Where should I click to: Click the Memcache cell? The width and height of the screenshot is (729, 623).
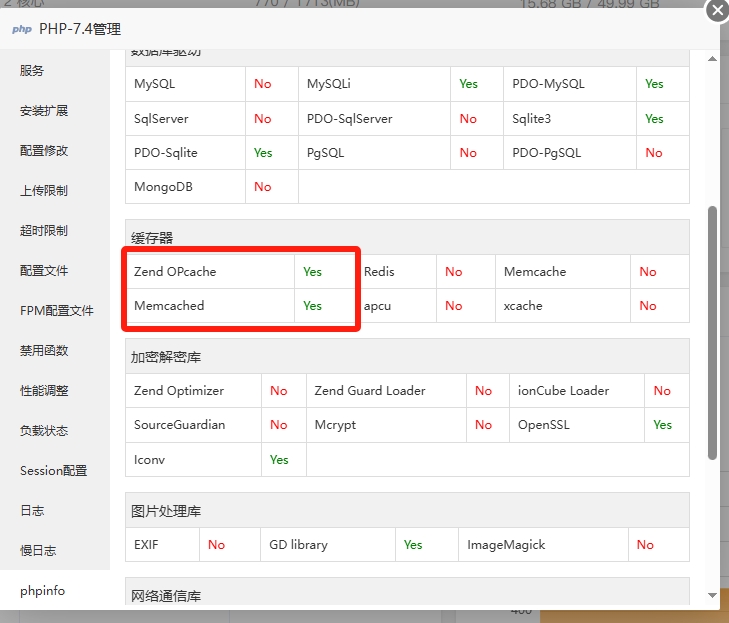tap(563, 272)
